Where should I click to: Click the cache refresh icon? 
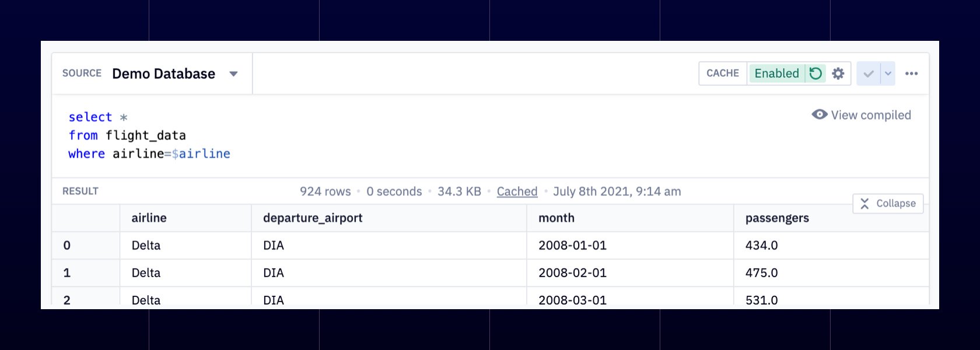[x=815, y=73]
